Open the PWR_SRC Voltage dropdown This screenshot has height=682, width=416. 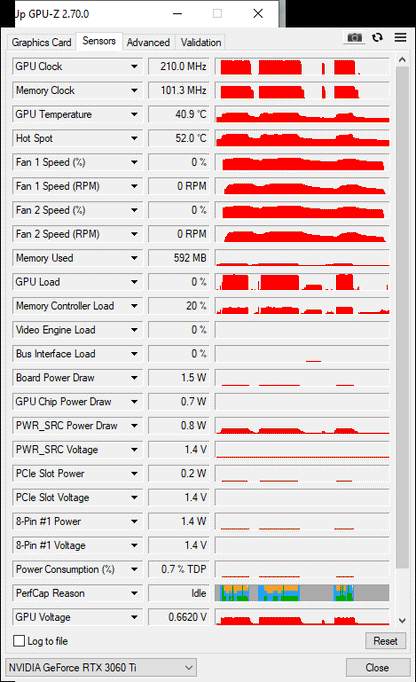[x=134, y=449]
